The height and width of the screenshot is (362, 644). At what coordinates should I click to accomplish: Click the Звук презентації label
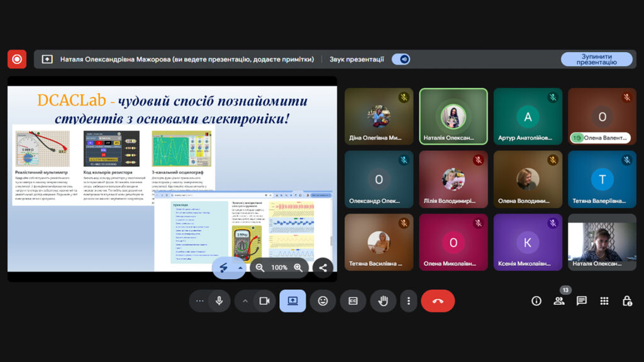(357, 59)
